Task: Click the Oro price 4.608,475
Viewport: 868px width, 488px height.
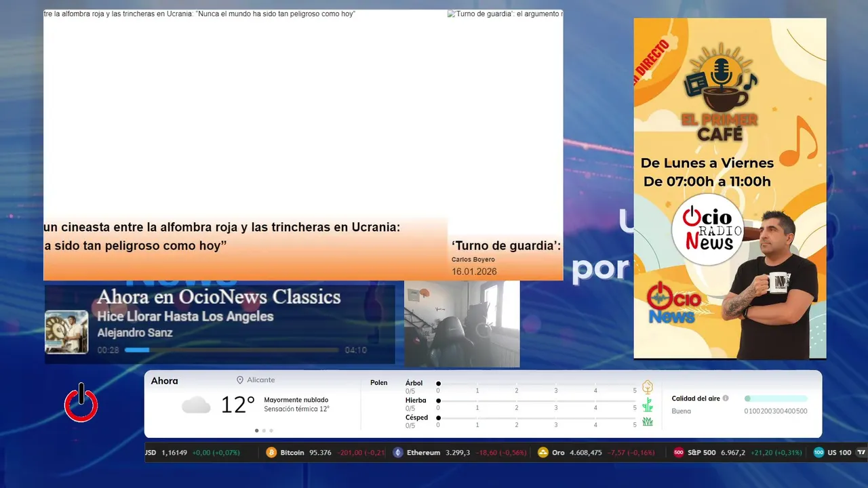Action: point(586,452)
